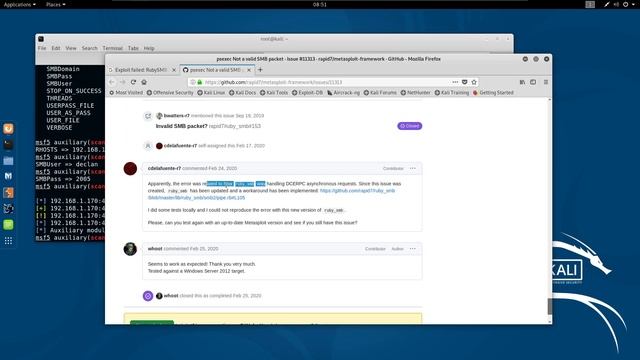The width and height of the screenshot is (640, 360).
Task: Open the terminal window File menu
Action: click(x=42, y=48)
